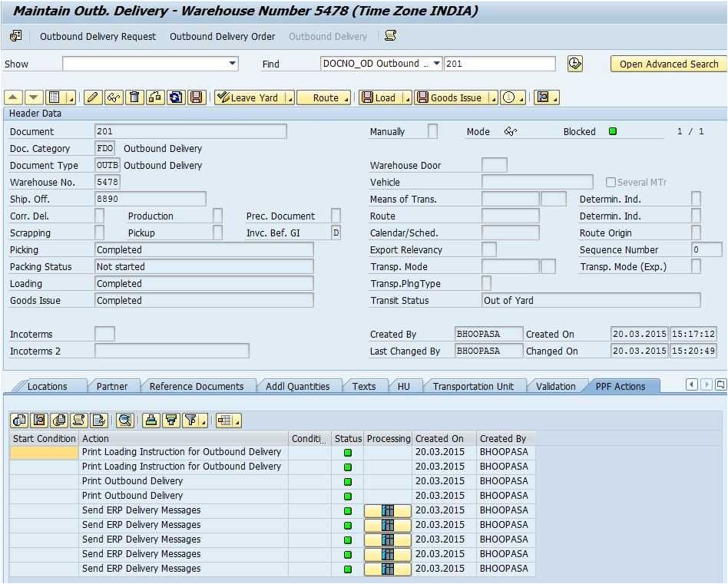Screen dimensions: 728x584
Task: Click the tab scroll left arrow
Action: tap(692, 384)
